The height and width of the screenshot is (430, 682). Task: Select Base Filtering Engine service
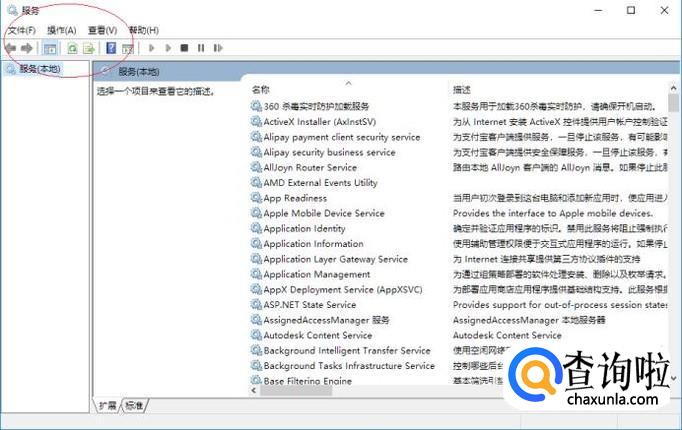(x=308, y=380)
